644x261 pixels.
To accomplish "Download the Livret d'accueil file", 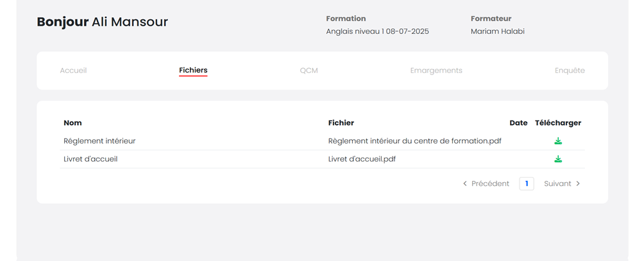I will click(558, 159).
